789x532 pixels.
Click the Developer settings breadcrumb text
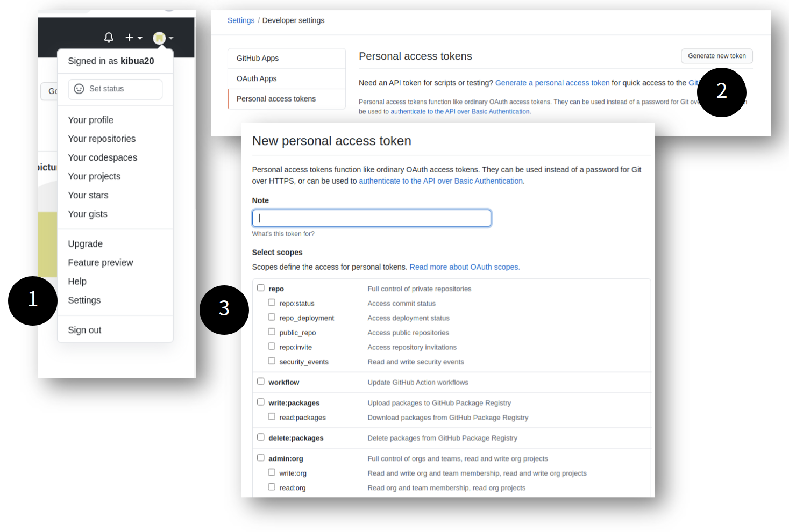coord(293,20)
